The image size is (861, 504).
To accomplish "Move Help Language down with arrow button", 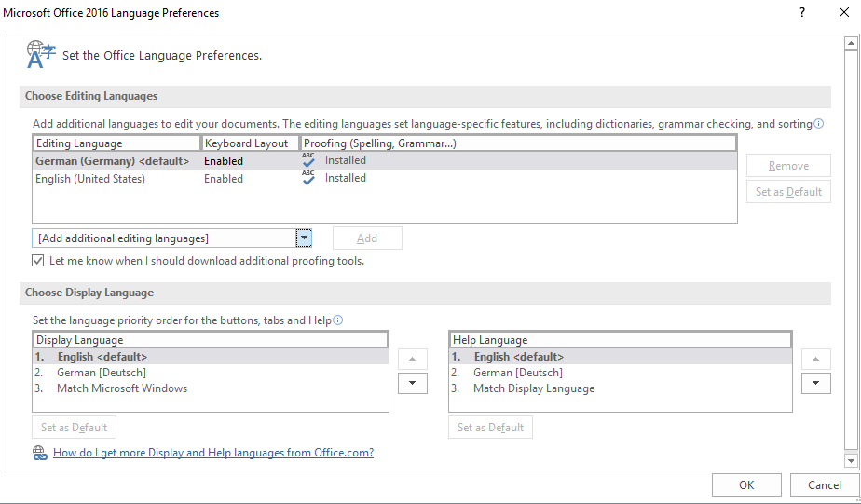I will click(816, 383).
